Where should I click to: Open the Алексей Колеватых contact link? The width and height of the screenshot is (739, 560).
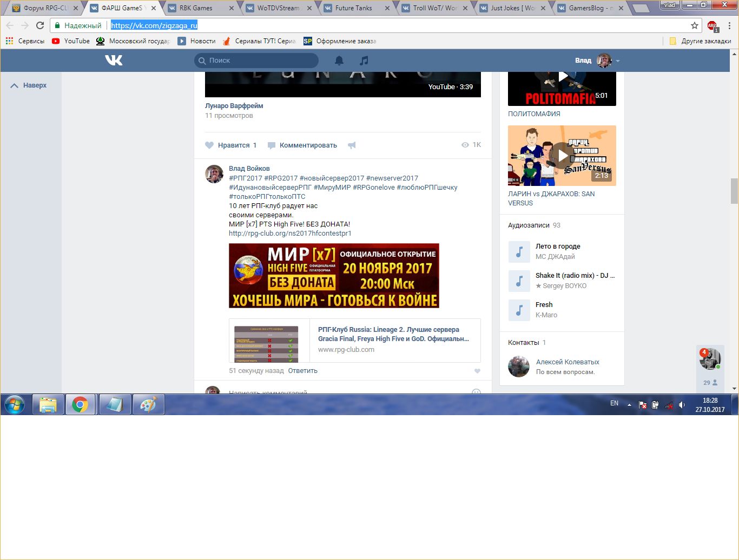[x=568, y=362]
